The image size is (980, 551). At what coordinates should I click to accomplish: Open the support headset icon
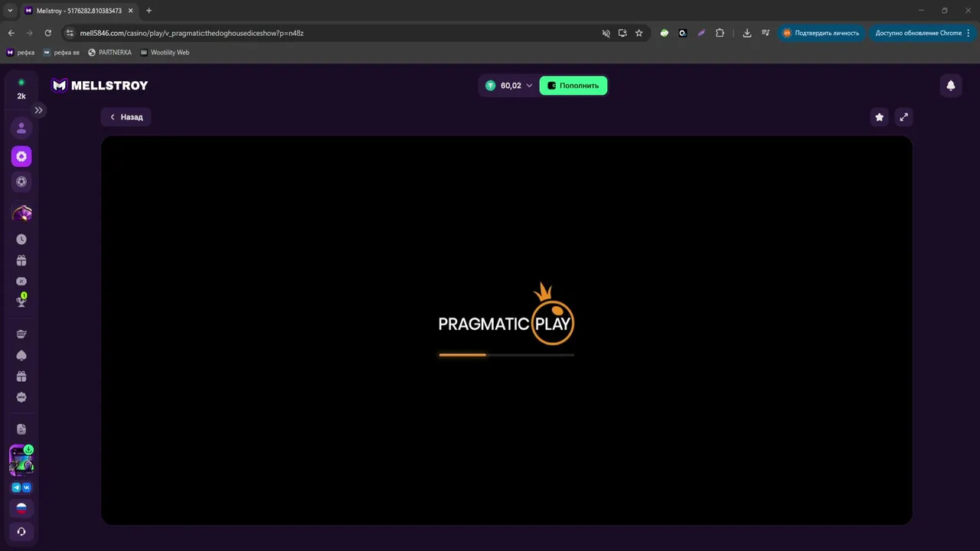click(x=21, y=531)
